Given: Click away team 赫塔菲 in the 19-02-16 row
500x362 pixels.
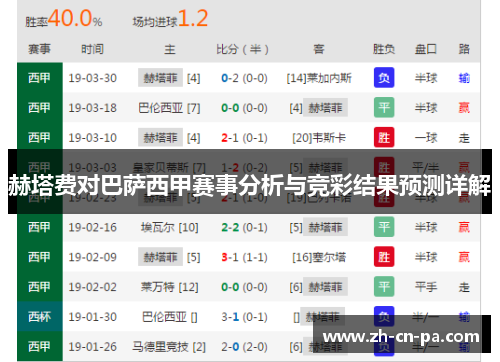Looking at the screenshot, I should click(x=325, y=227).
